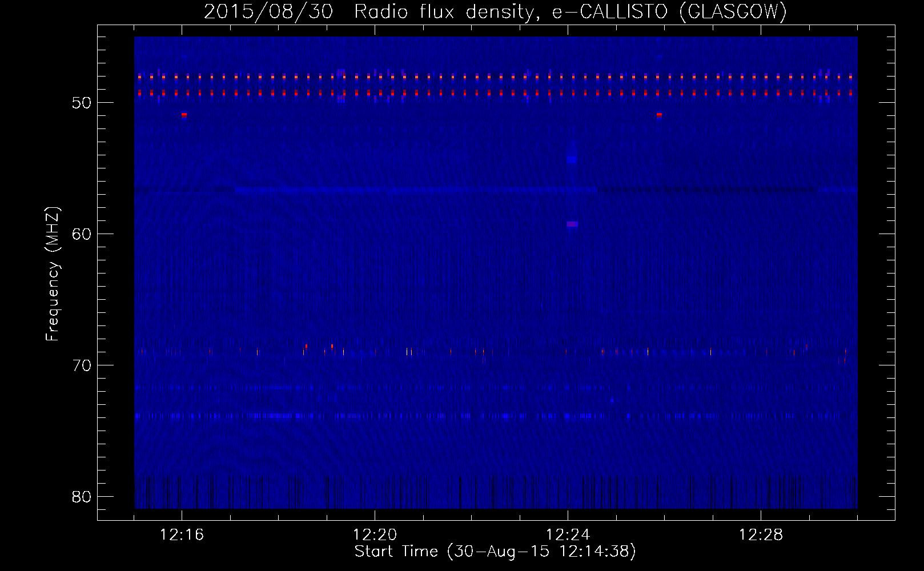Image resolution: width=924 pixels, height=571 pixels.
Task: Select the 60 frequency tick label
Action: point(82,234)
